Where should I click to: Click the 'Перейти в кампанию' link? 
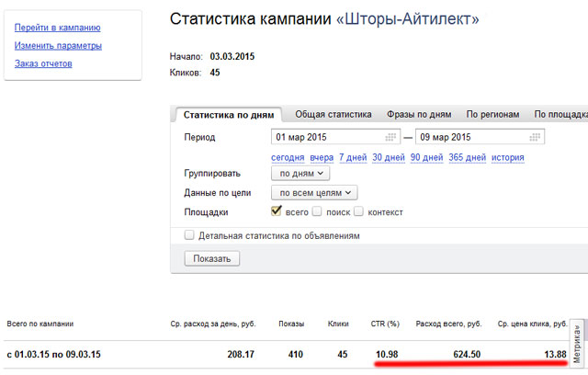[x=58, y=28]
